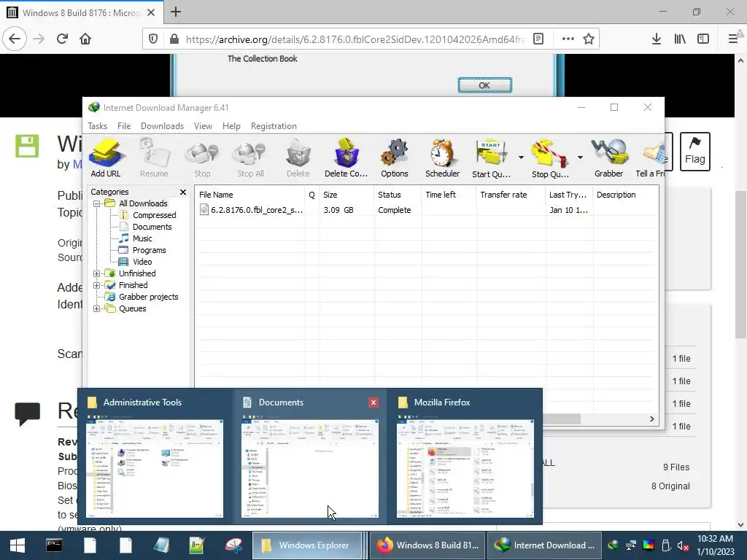Close the Categories panel

pos(183,192)
